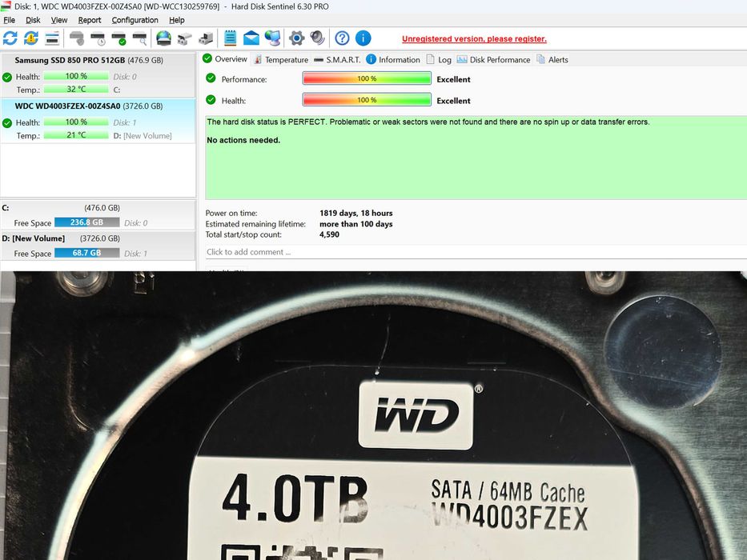Image resolution: width=747 pixels, height=560 pixels.
Task: Click the 'Disk: 1' label under the WDC disk
Action: (125, 123)
